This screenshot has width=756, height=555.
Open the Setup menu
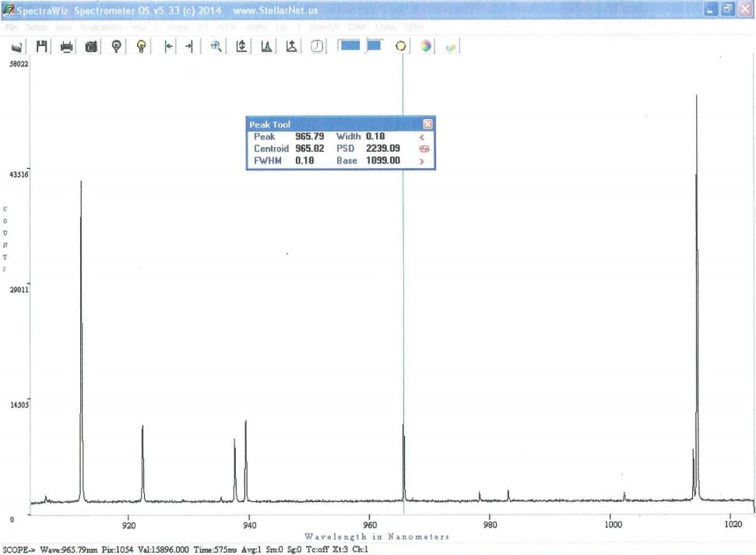click(x=36, y=27)
